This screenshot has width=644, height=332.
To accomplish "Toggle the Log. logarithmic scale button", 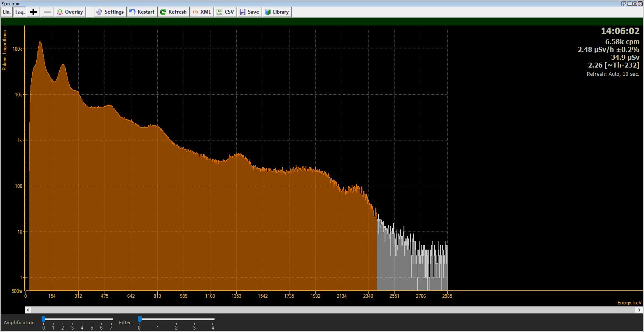I will pyautogui.click(x=20, y=12).
